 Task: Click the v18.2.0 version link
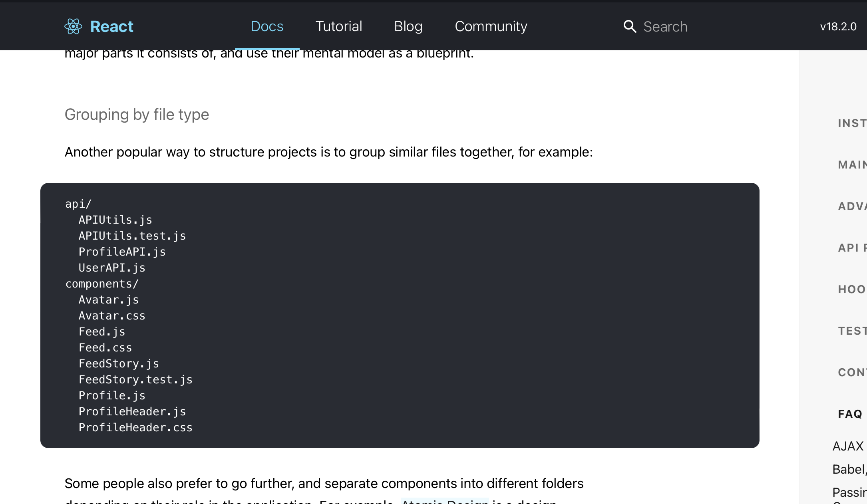(x=838, y=27)
